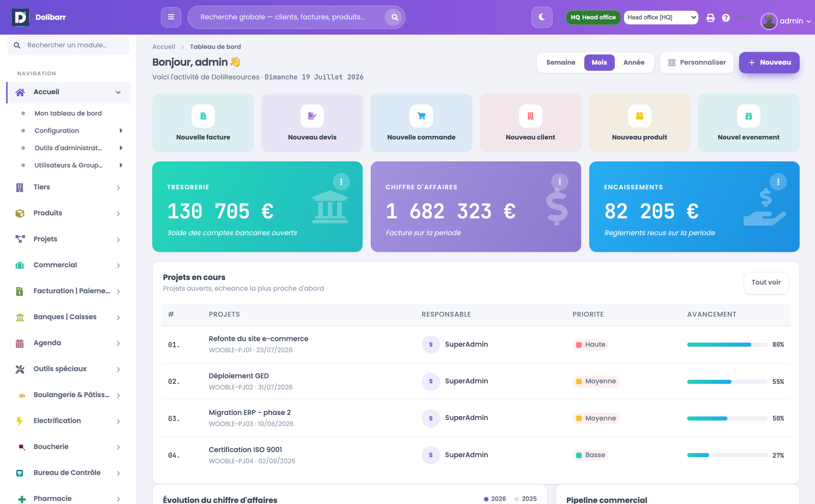This screenshot has height=504, width=815.
Task: Expand the Tiers menu chevron
Action: pos(118,188)
